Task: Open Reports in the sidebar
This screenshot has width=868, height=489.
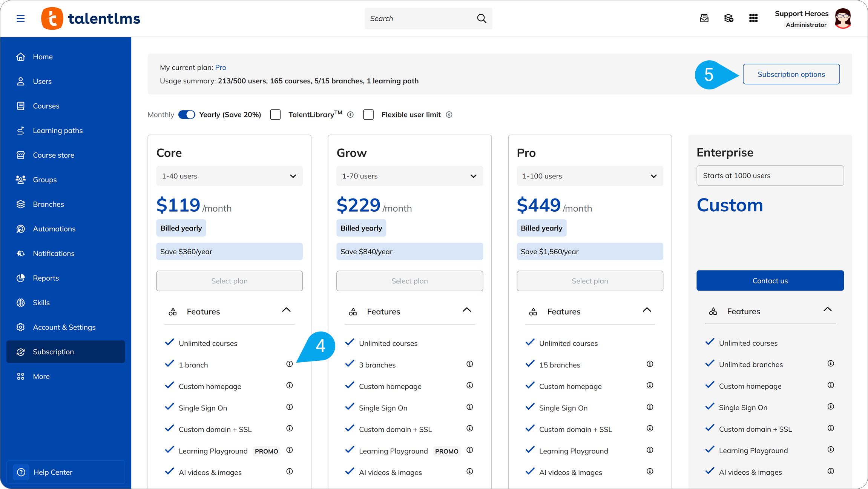Action: (x=66, y=278)
